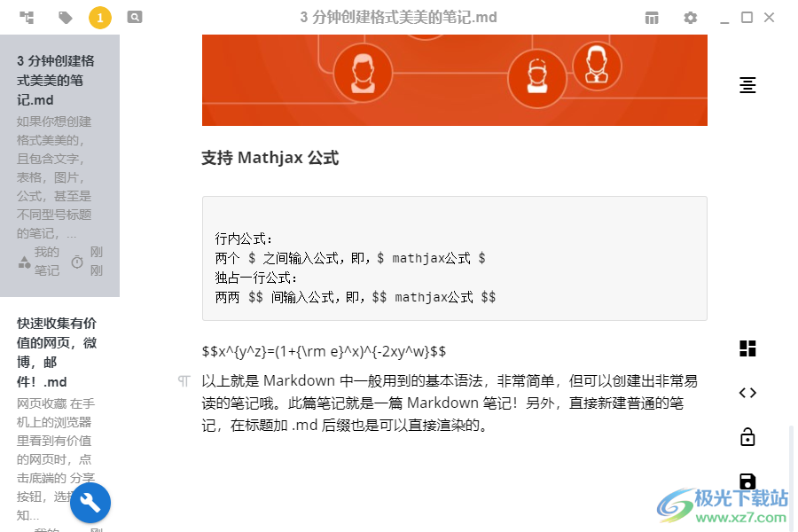This screenshot has height=532, width=798.
Task: Click the notebook folder icon in first note
Action: click(24, 262)
